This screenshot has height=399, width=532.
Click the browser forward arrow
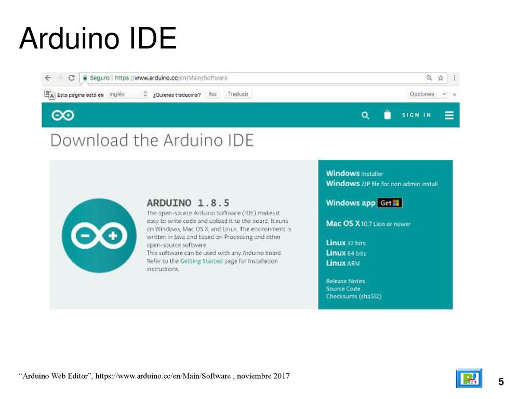[60, 78]
